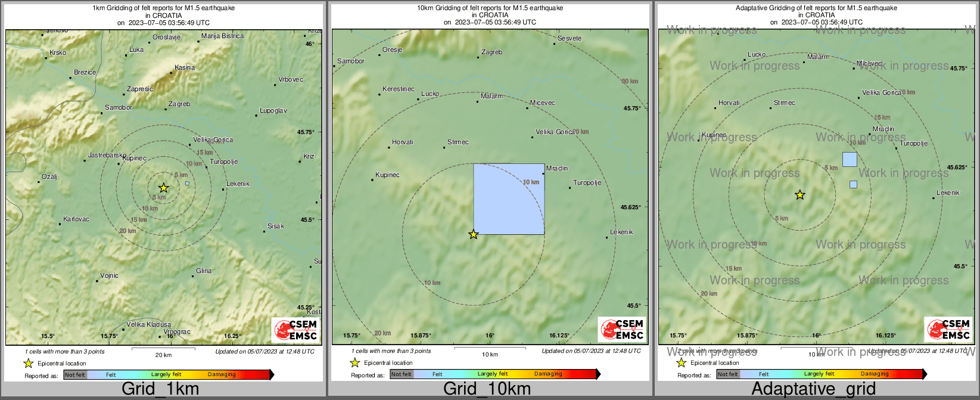Click the CSEM EMSC logo in the Adaptative_grid map
This screenshot has height=400, width=980.
coord(948,330)
